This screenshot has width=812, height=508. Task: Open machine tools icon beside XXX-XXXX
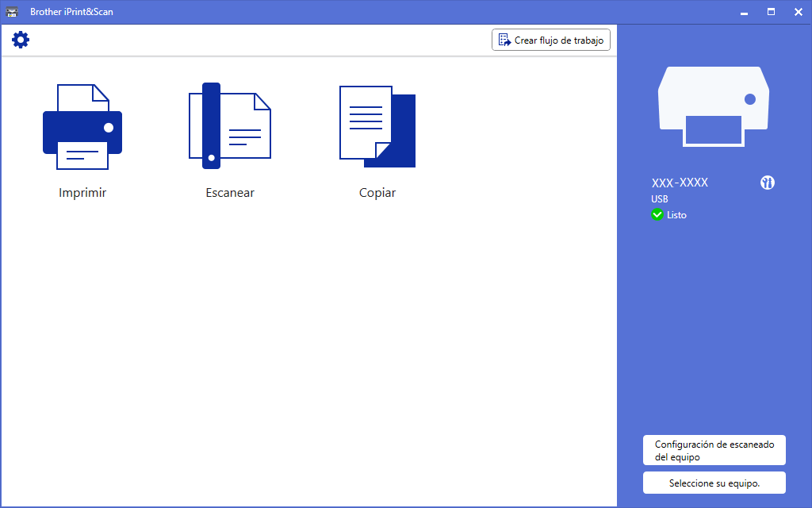[767, 183]
